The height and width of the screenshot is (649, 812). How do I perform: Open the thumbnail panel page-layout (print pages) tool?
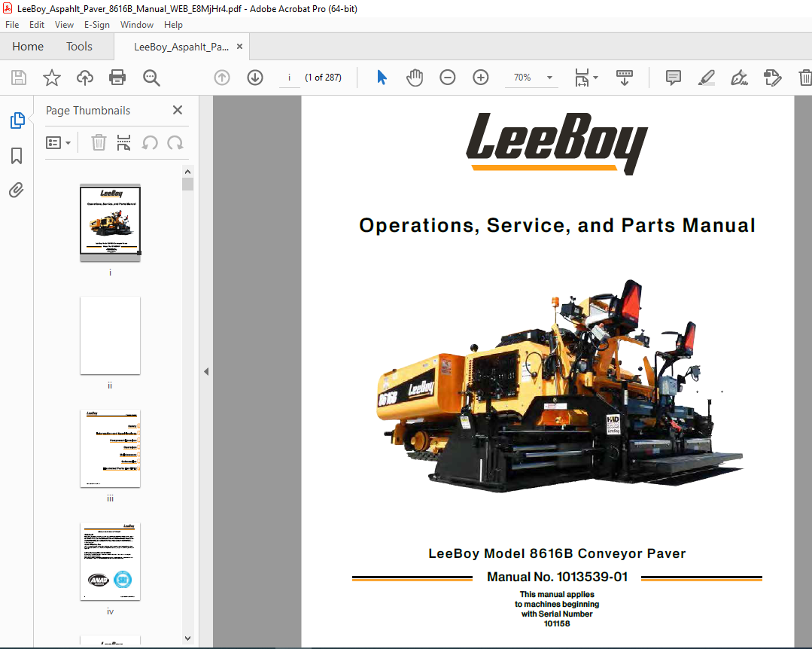pos(123,142)
